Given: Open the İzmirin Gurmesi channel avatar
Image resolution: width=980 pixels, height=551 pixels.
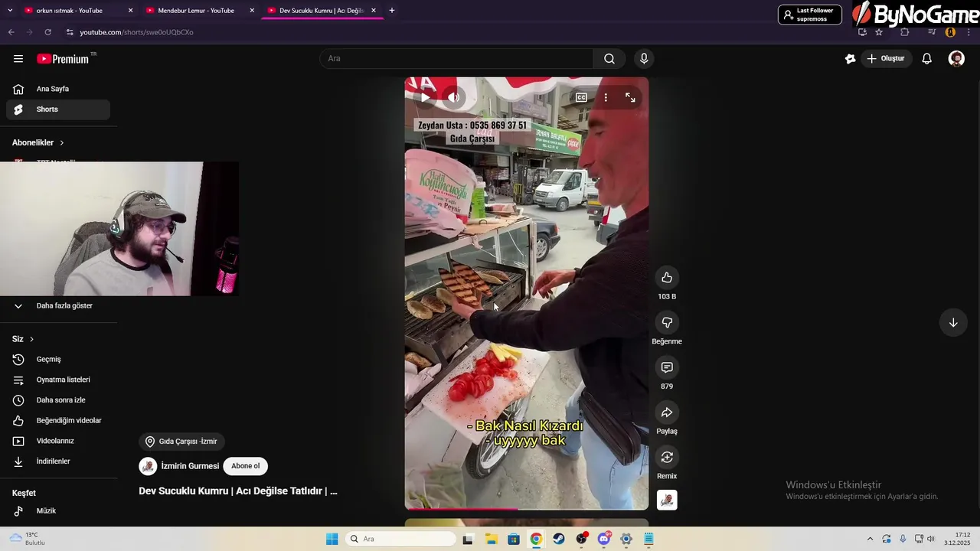Looking at the screenshot, I should coord(148,466).
